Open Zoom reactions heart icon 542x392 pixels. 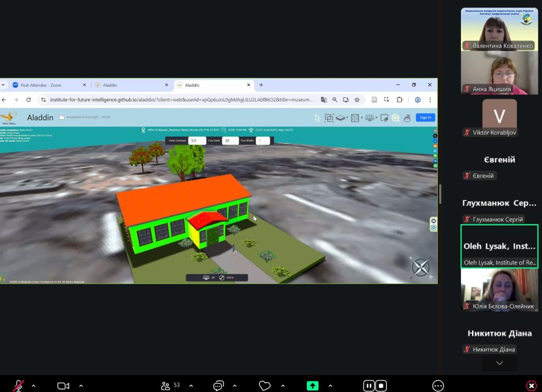[265, 386]
